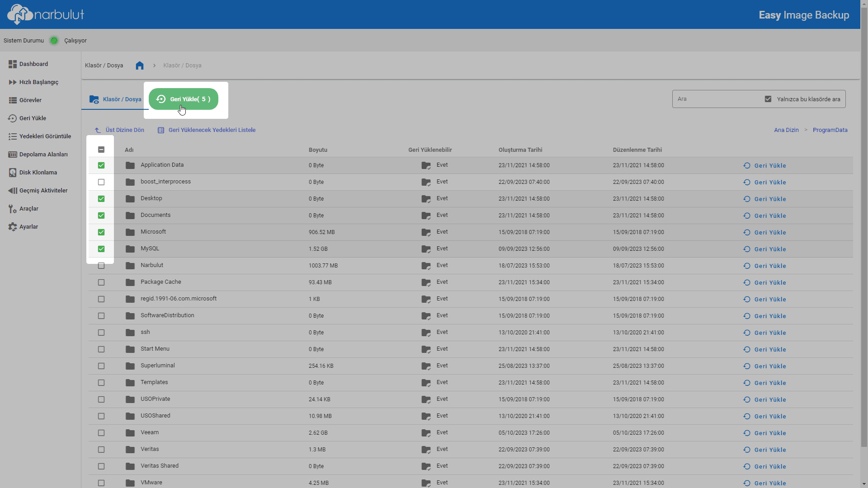The width and height of the screenshot is (868, 488).
Task: Click the Narbulut logo
Action: (46, 14)
